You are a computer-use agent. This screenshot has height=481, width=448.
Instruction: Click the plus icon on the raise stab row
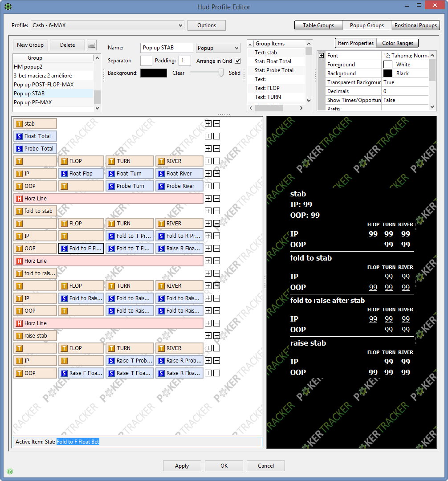pyautogui.click(x=208, y=336)
